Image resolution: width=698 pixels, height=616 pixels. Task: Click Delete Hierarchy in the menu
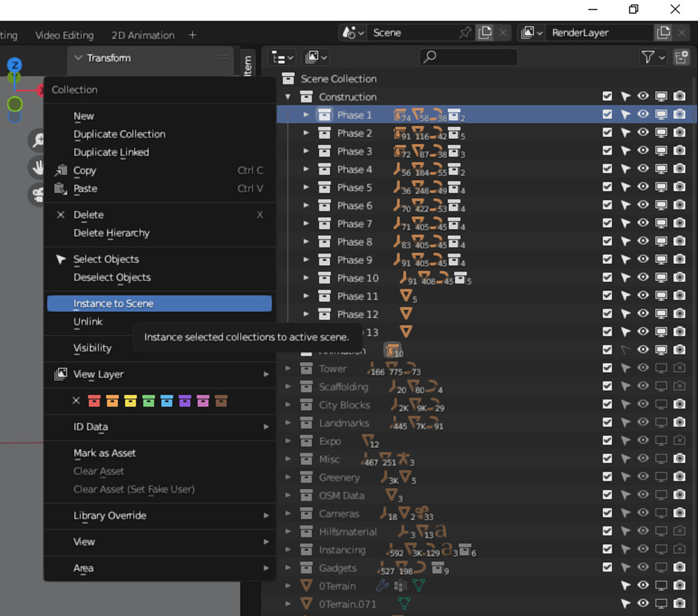(111, 233)
